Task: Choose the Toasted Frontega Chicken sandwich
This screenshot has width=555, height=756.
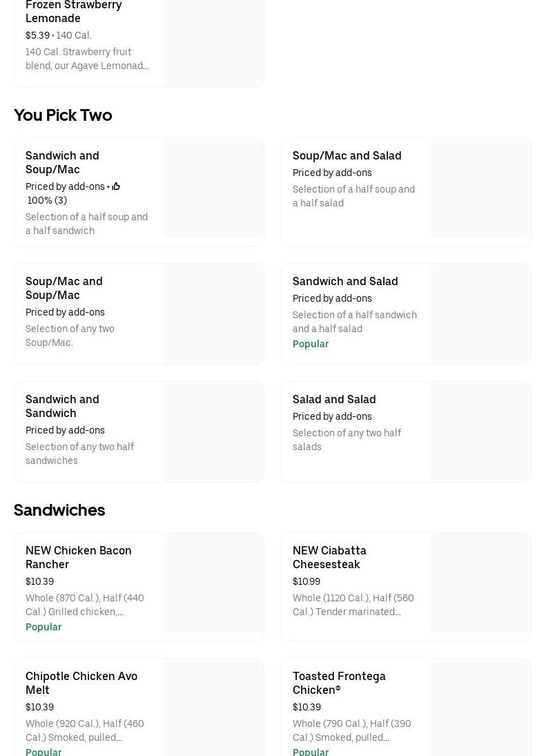Action: tap(339, 683)
